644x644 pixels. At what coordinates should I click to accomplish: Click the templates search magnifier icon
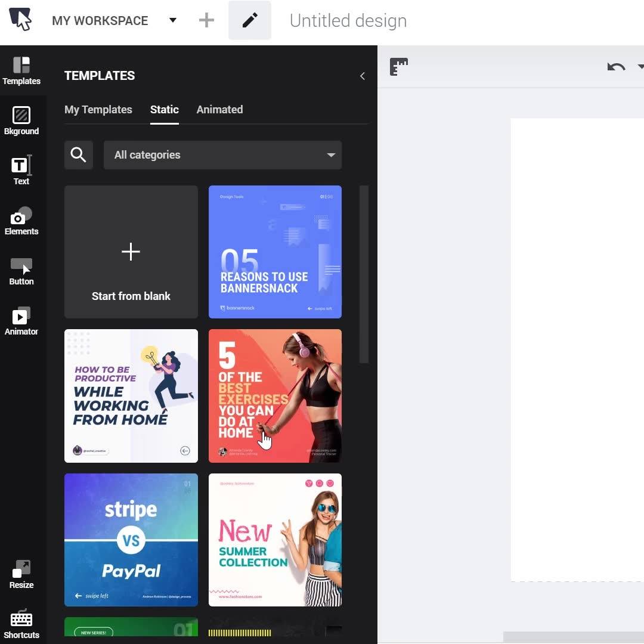(79, 155)
